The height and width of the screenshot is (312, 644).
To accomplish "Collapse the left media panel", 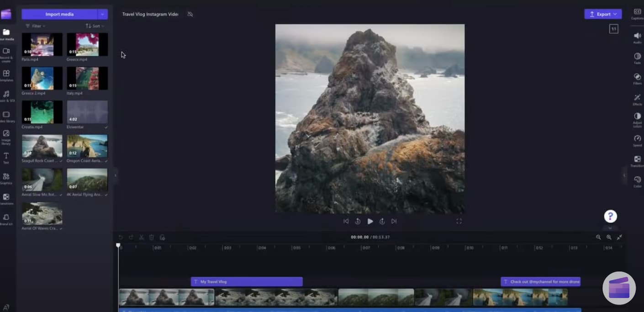I will pyautogui.click(x=115, y=175).
